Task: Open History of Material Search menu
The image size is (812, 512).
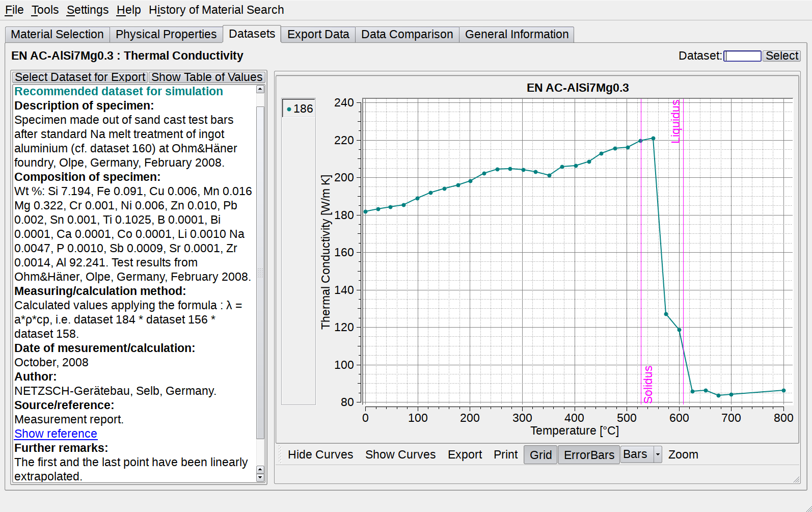Action: [216, 10]
